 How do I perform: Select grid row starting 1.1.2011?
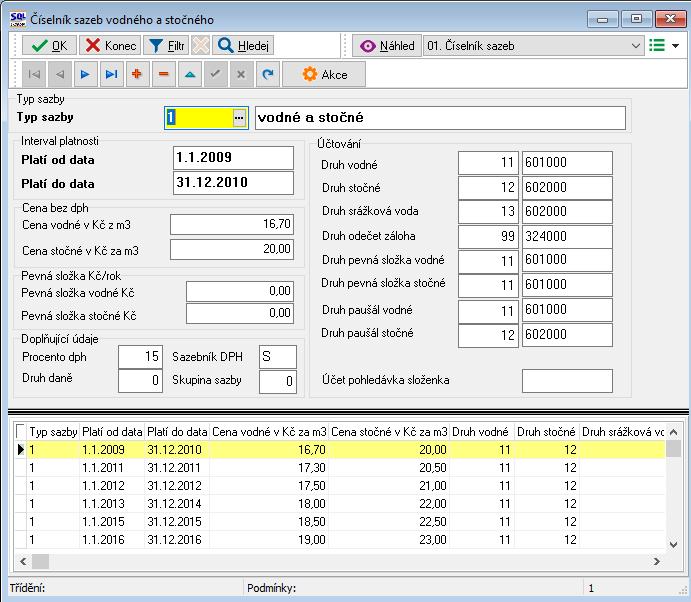(340, 468)
